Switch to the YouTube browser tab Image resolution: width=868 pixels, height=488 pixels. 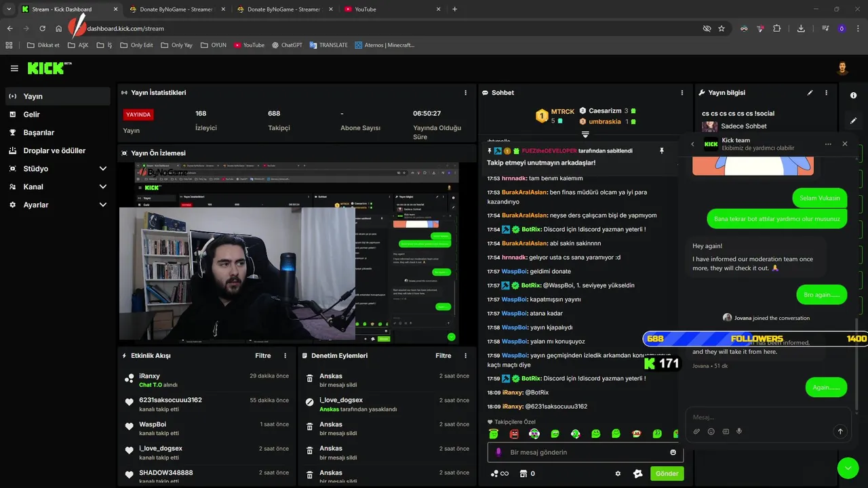(x=393, y=9)
